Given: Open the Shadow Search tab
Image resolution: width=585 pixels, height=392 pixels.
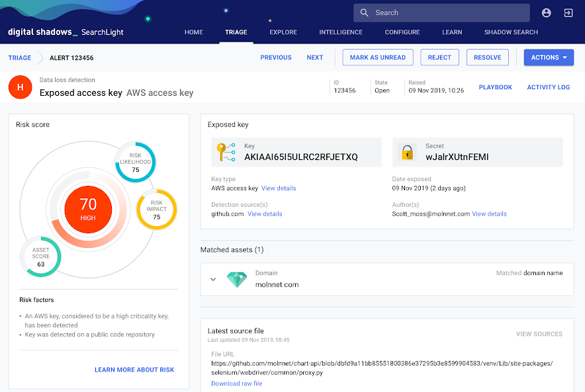Looking at the screenshot, I should (511, 32).
